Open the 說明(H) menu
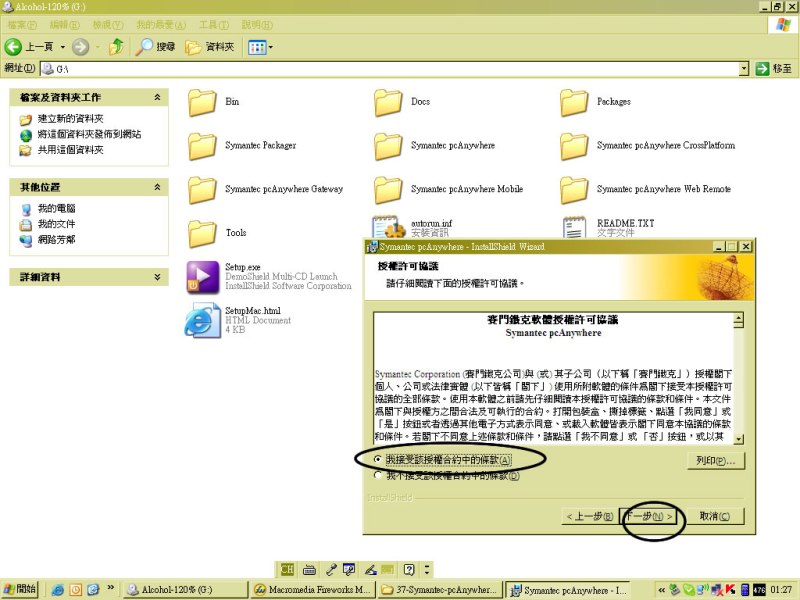Image resolution: width=800 pixels, height=600 pixels. click(x=257, y=24)
